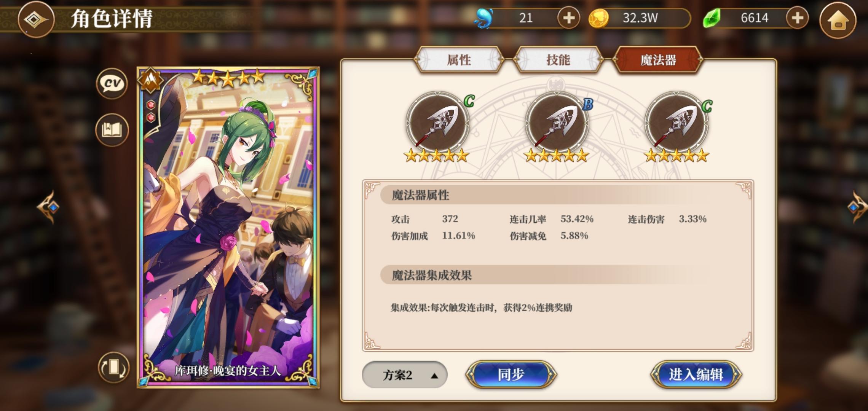Click the 同步 sync button
The height and width of the screenshot is (411, 868).
click(511, 375)
